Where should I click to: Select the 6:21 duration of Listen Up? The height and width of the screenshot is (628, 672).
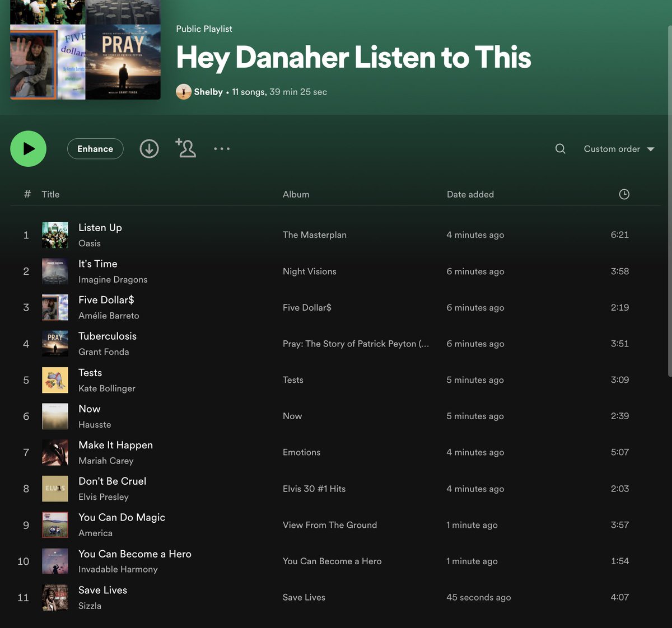coord(620,235)
